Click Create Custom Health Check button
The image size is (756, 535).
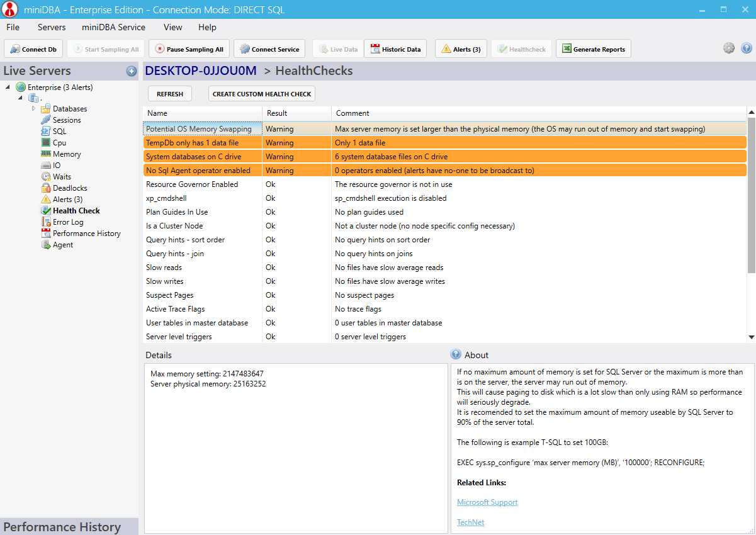(x=262, y=94)
